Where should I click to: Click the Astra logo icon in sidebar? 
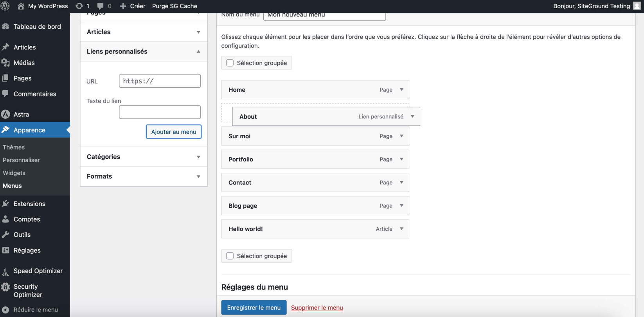pyautogui.click(x=5, y=114)
